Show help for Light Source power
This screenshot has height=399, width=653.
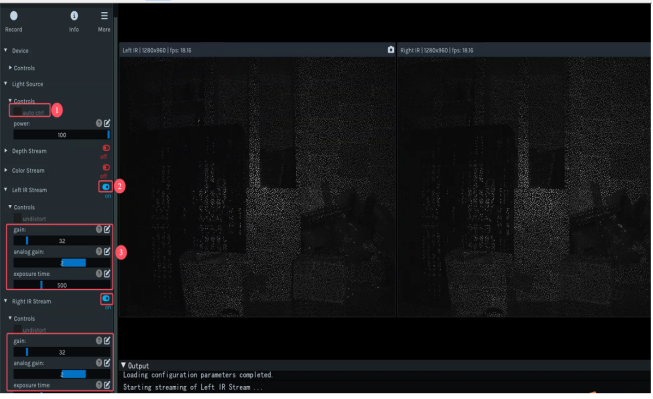point(99,123)
